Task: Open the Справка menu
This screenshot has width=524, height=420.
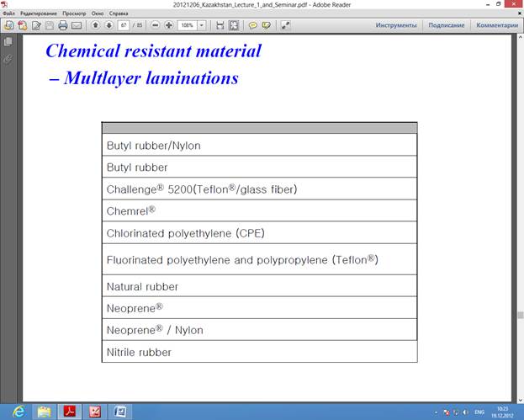Action: 119,13
